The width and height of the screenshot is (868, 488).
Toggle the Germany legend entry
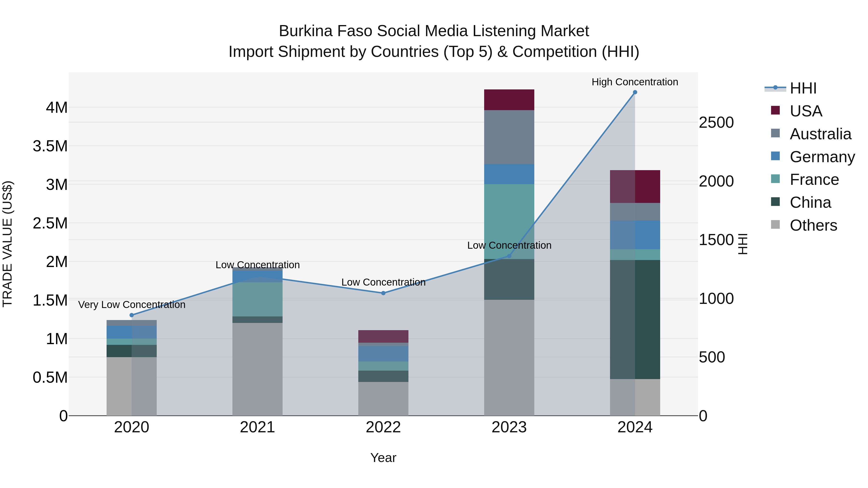[813, 157]
